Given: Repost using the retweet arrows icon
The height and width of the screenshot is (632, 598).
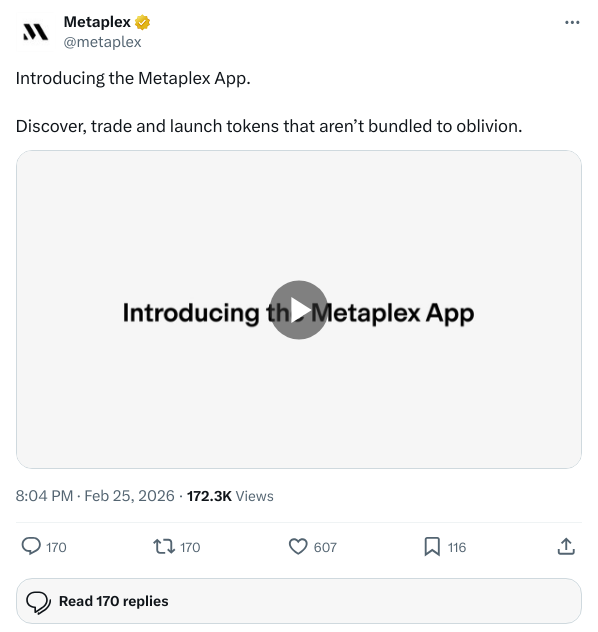Looking at the screenshot, I should coord(164,547).
